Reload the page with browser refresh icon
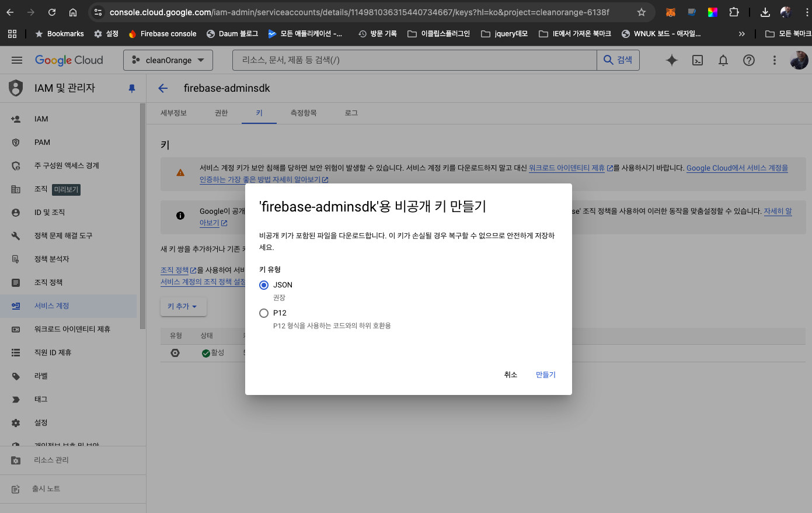Viewport: 812px width, 513px height. pyautogui.click(x=52, y=12)
